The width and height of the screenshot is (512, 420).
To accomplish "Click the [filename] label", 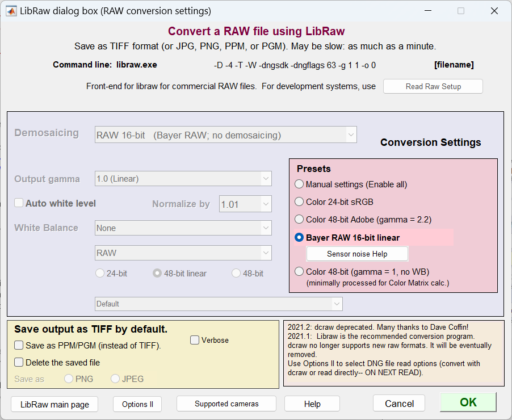I will [454, 65].
